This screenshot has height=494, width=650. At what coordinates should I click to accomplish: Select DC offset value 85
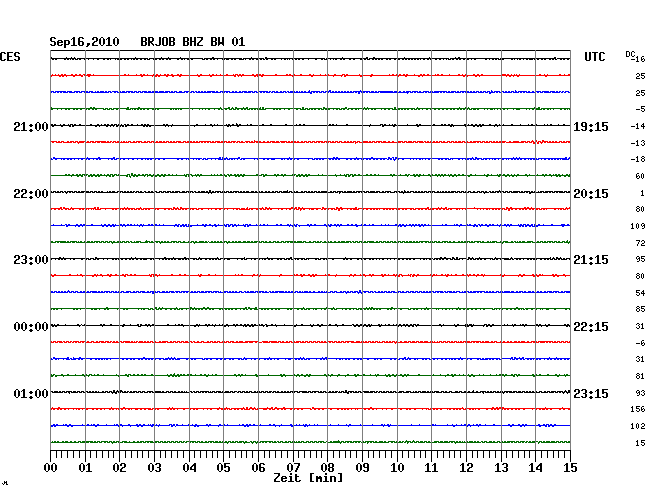click(x=640, y=310)
